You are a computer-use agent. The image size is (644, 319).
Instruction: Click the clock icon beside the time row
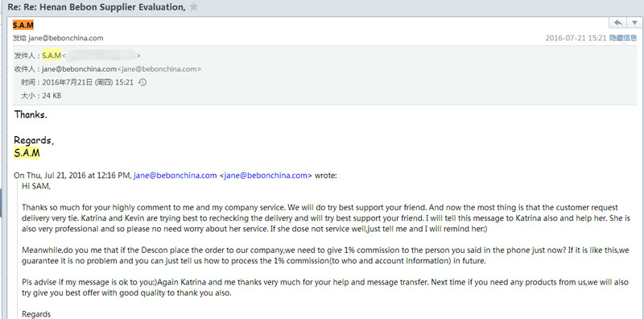(142, 82)
